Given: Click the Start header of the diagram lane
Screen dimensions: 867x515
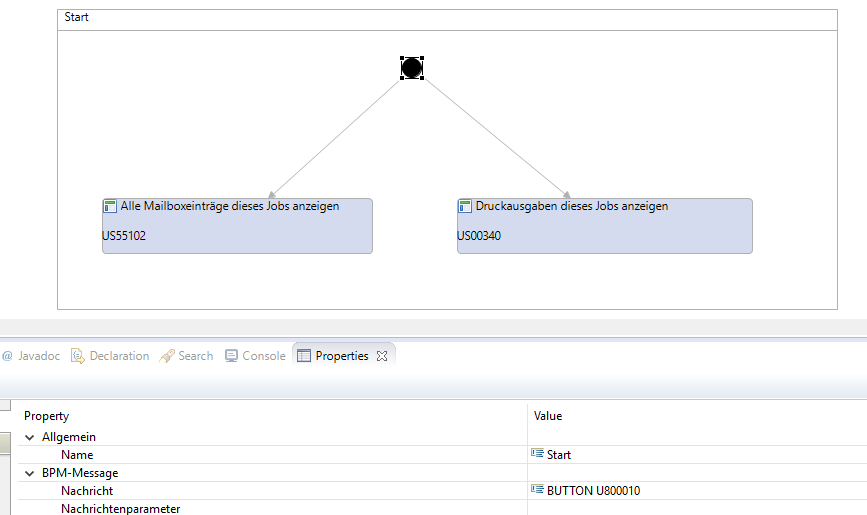Looking at the screenshot, I should point(447,20).
